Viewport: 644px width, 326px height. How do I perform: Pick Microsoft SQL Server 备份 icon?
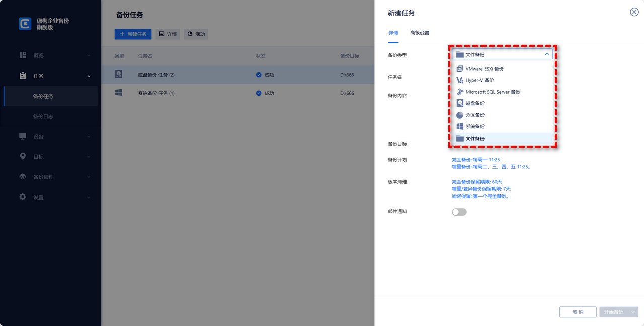point(460,92)
